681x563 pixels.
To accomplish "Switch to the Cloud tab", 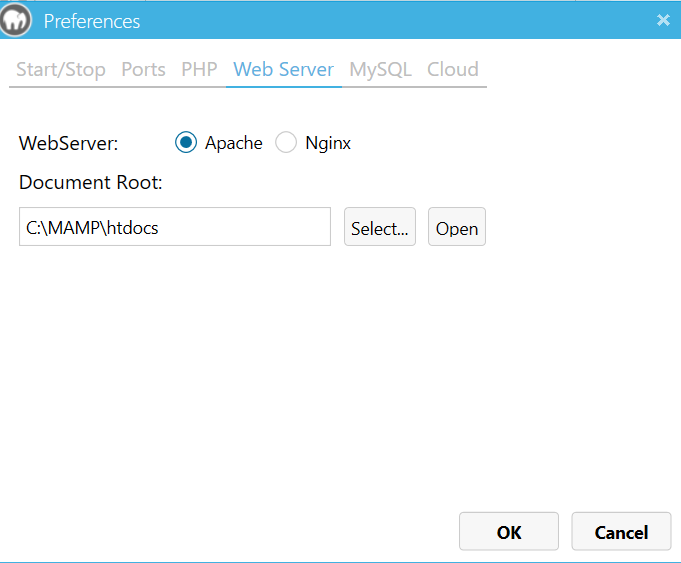I will 453,70.
